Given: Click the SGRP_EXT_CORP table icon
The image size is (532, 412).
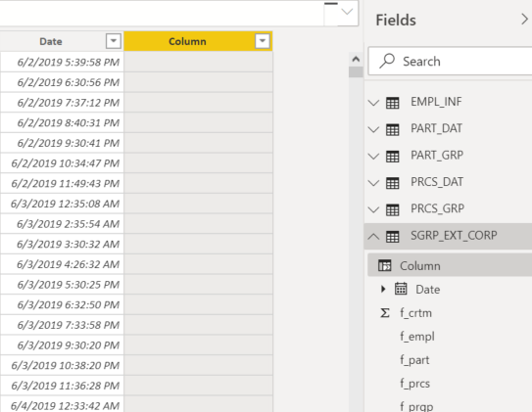Looking at the screenshot, I should pos(393,237).
